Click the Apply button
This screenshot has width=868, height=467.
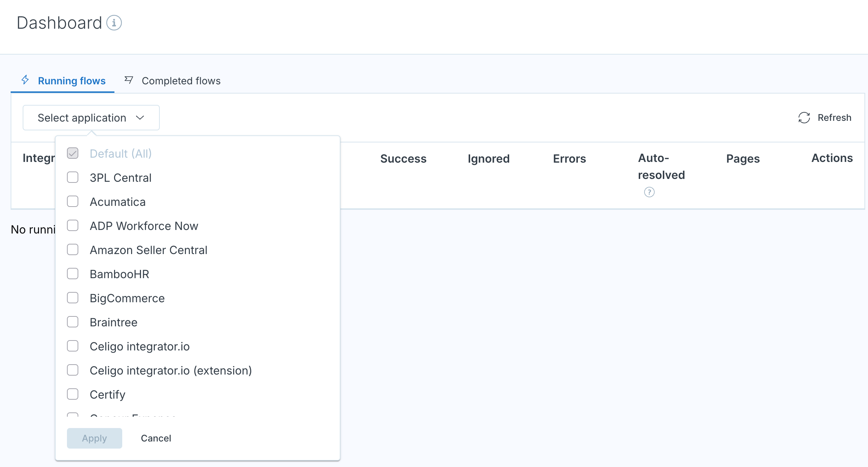coord(95,438)
